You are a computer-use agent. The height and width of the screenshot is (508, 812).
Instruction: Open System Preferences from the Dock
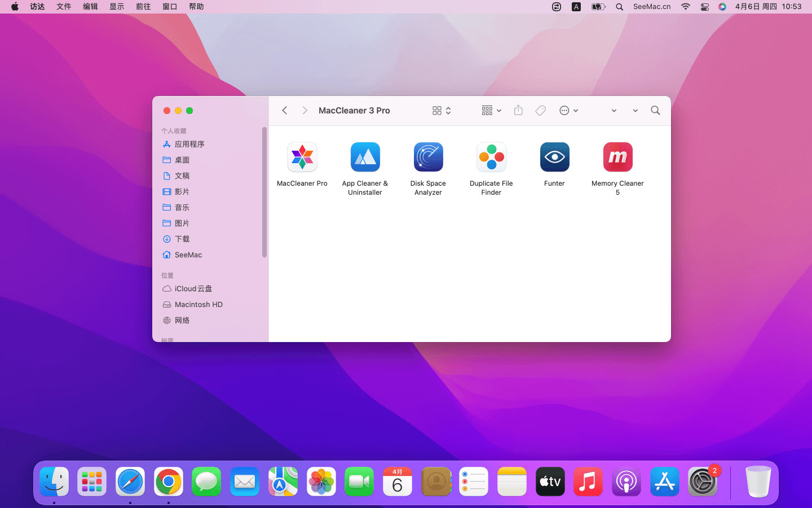703,482
